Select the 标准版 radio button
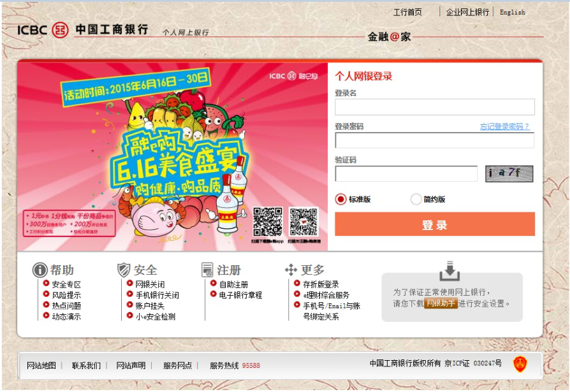Viewport: 570px width, 392px height. tap(340, 199)
